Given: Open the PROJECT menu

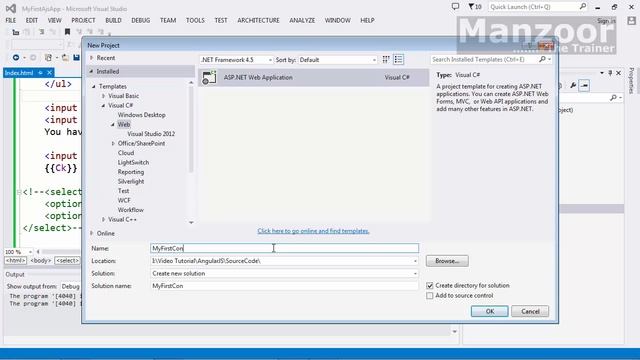Looking at the screenshot, I should tap(83, 20).
